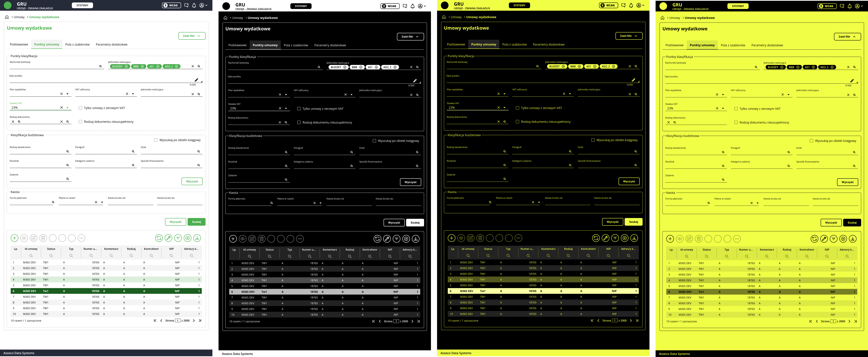
Task: Click the circled X icon in yellow background toolbar
Action: click(843, 239)
